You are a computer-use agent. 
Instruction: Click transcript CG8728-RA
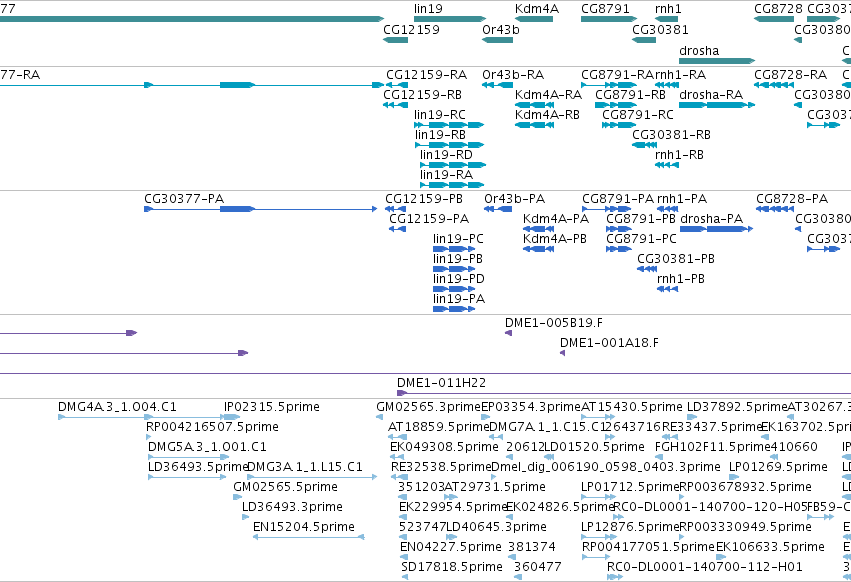[x=774, y=85]
